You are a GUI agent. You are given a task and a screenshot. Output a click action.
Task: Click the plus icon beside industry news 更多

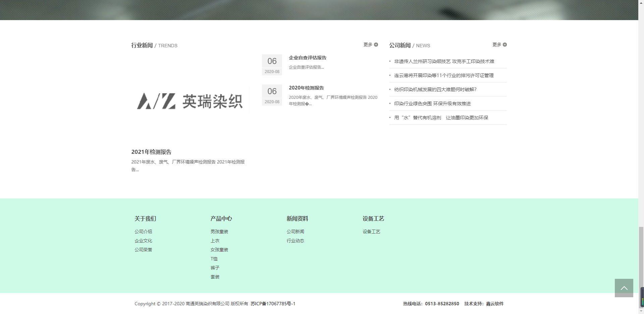point(376,45)
